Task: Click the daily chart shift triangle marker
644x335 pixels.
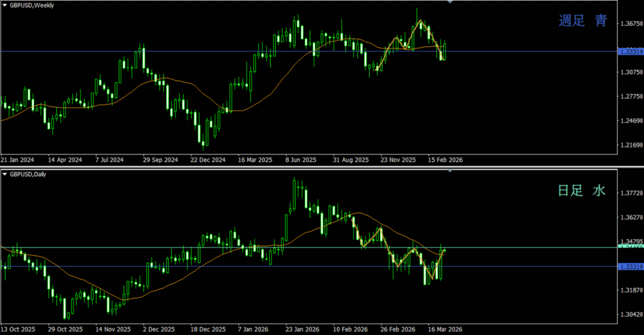Action: point(450,171)
